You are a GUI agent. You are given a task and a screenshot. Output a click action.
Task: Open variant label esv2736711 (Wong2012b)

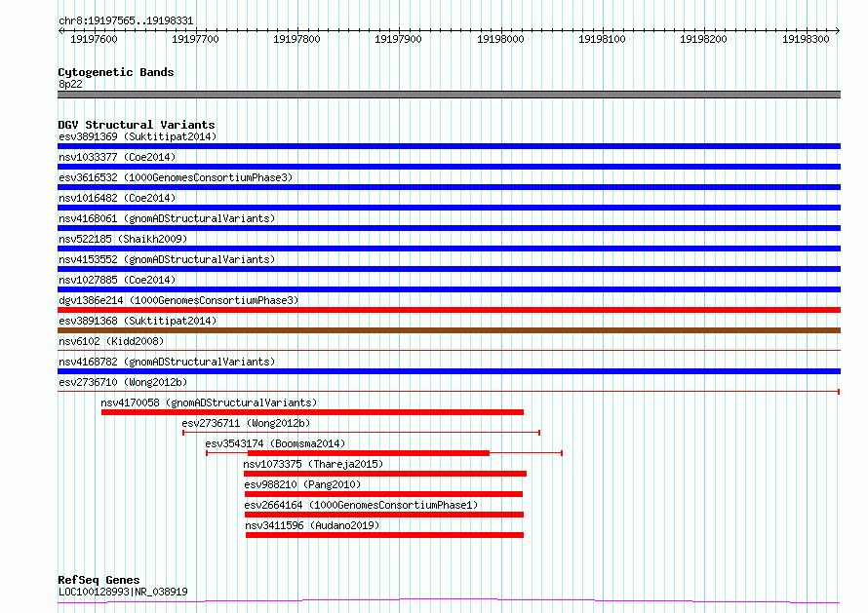point(246,423)
